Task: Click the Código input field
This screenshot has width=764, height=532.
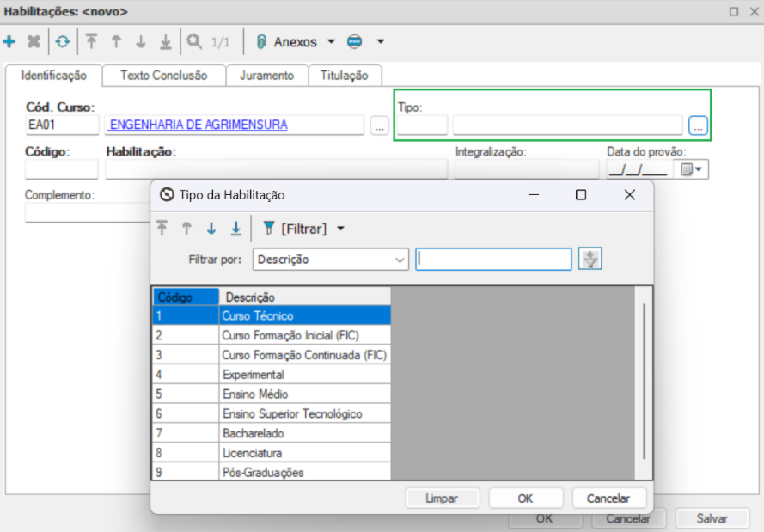Action: [62, 169]
